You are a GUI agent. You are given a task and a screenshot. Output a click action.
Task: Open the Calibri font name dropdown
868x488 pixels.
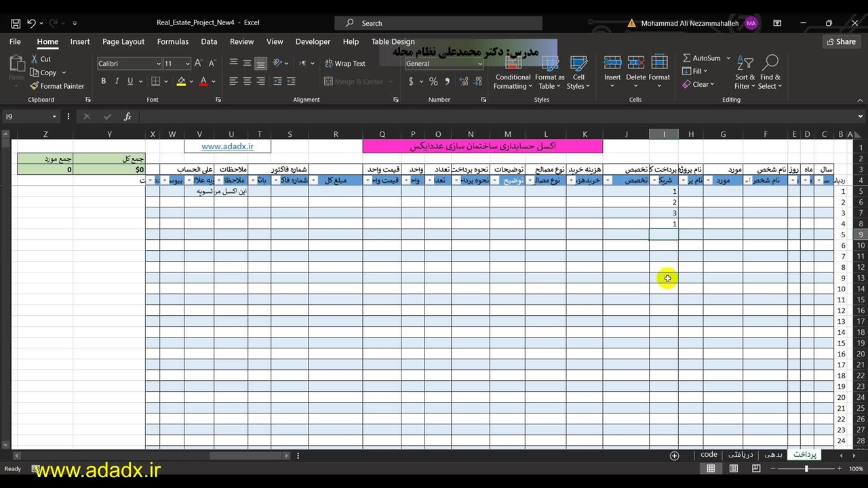coord(158,64)
